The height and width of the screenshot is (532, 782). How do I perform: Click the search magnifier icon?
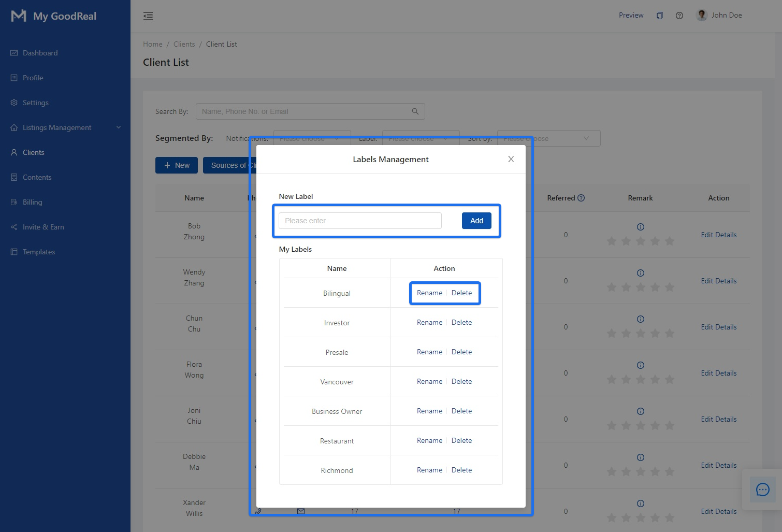(415, 111)
